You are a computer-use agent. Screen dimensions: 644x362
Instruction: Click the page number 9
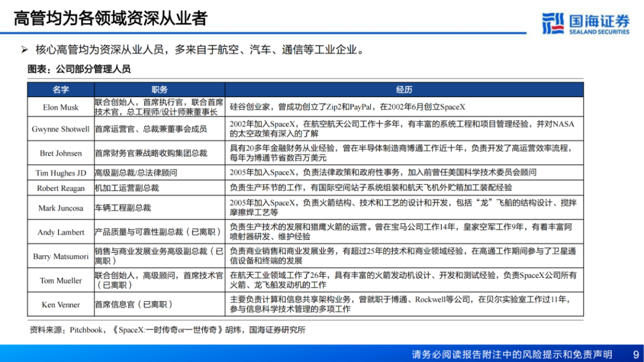tap(636, 354)
